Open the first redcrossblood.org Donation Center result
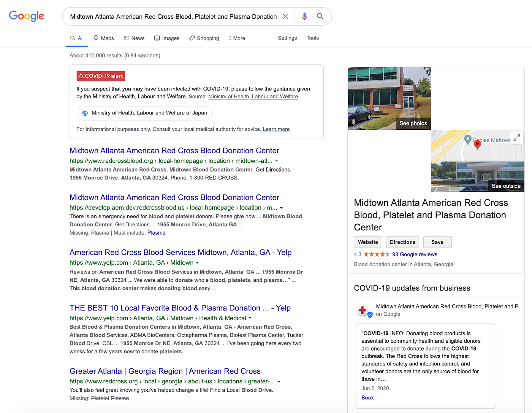This screenshot has height=413, width=532. [x=174, y=151]
